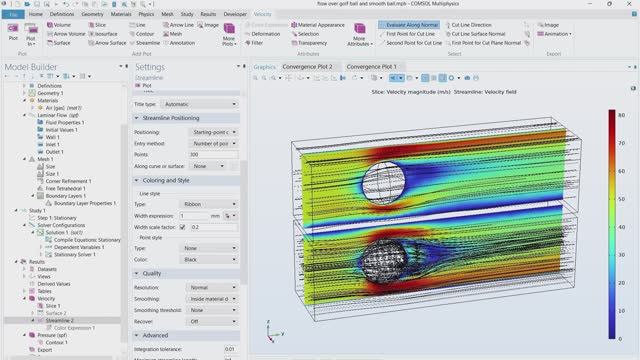The image size is (640, 360).
Task: Open the File menu
Action: click(13, 14)
